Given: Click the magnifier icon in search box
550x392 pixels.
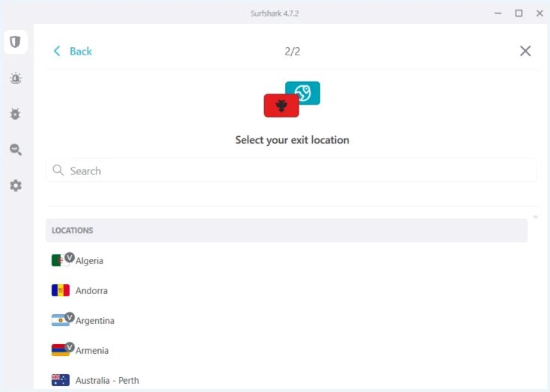Looking at the screenshot, I should [x=58, y=171].
